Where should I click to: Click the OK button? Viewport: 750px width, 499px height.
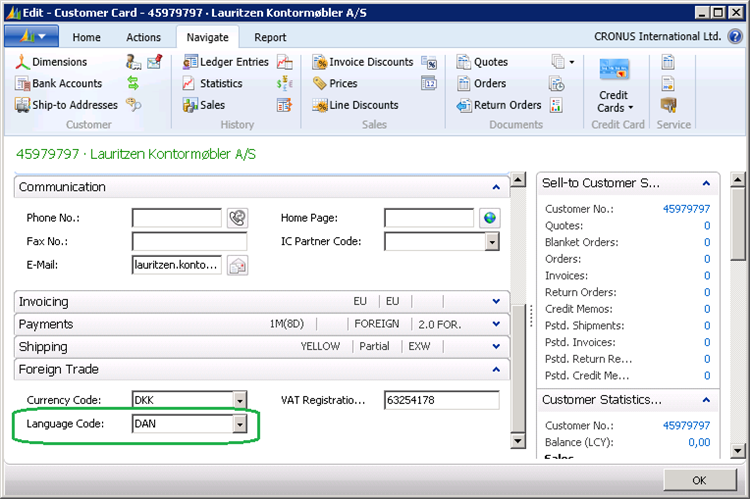pyautogui.click(x=699, y=480)
